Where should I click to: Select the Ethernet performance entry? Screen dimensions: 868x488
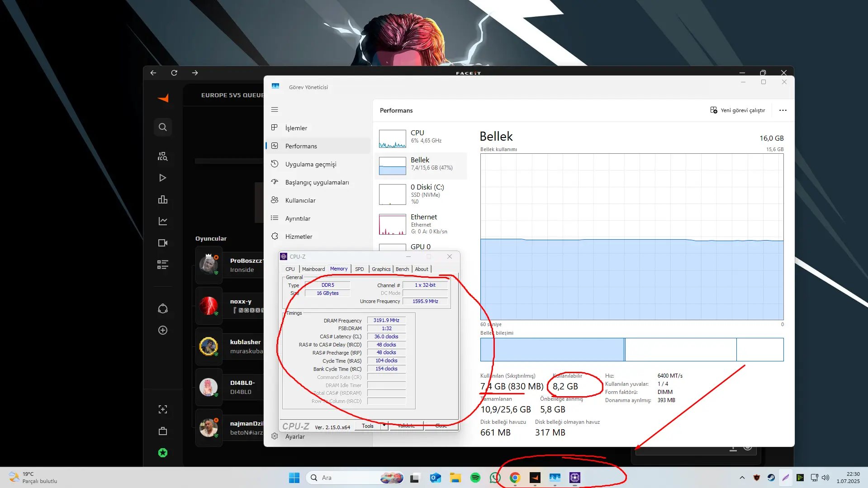tap(421, 224)
